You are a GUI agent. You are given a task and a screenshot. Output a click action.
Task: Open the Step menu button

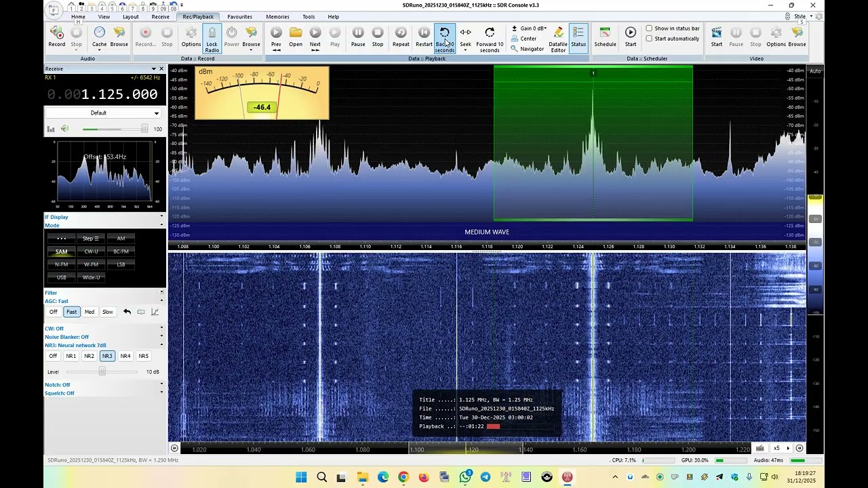91,239
